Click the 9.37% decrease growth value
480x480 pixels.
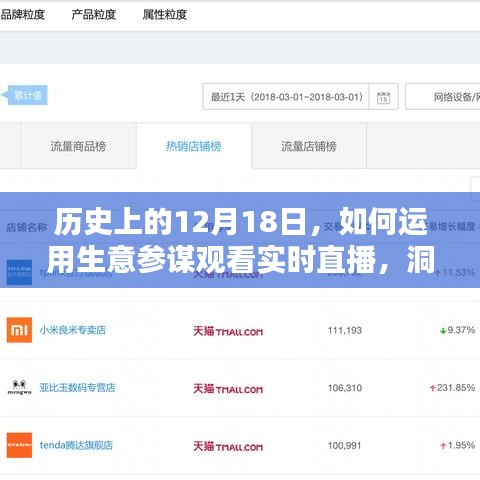(458, 330)
